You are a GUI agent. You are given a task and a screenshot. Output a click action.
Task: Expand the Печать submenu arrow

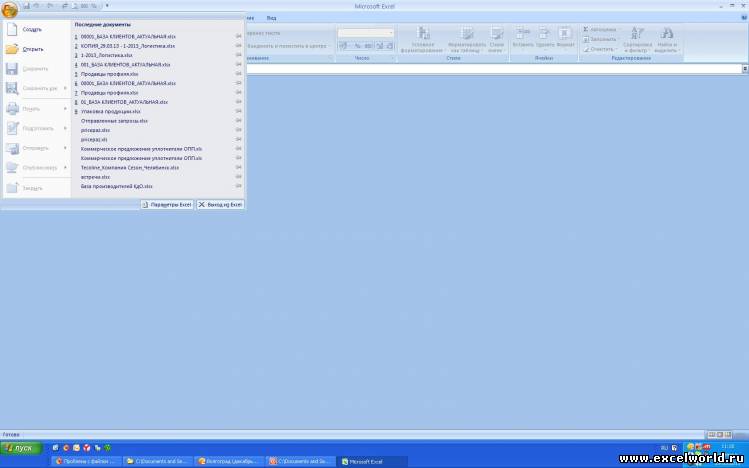(65, 109)
